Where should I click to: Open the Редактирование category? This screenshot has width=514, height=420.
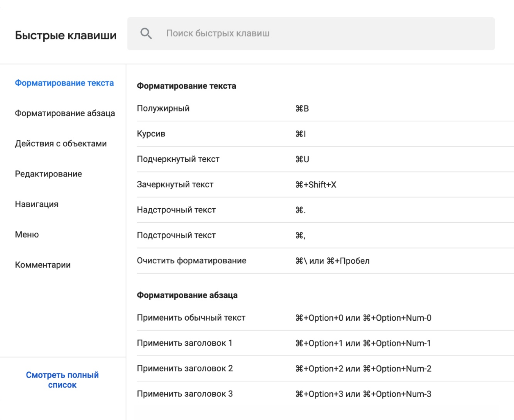48,174
